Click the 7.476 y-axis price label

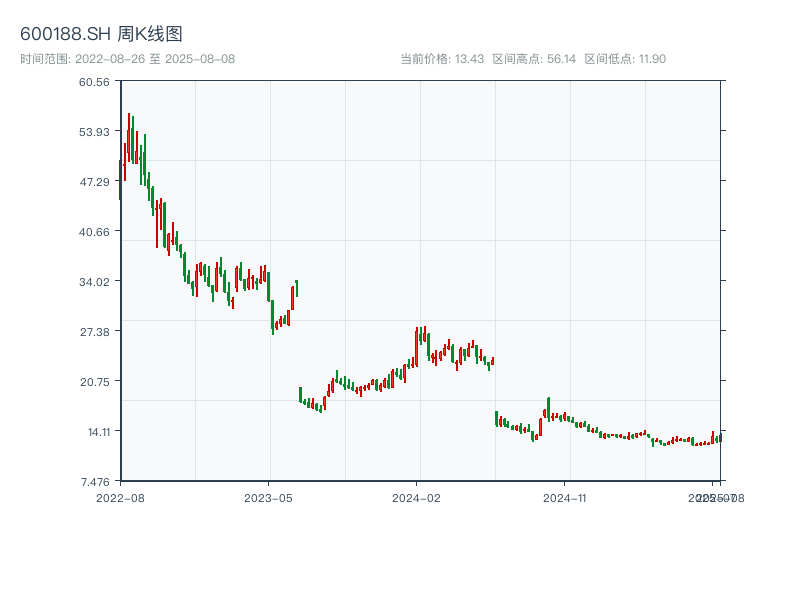[94, 482]
